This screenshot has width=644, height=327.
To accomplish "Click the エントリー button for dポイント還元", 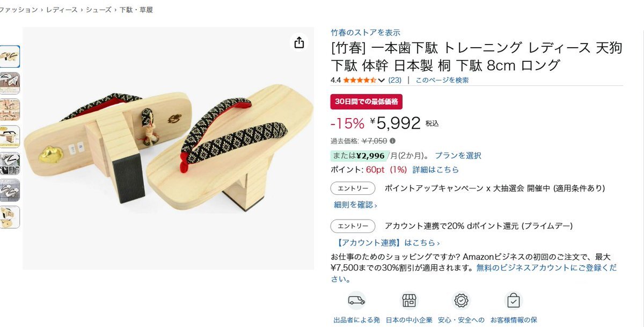I will [353, 226].
